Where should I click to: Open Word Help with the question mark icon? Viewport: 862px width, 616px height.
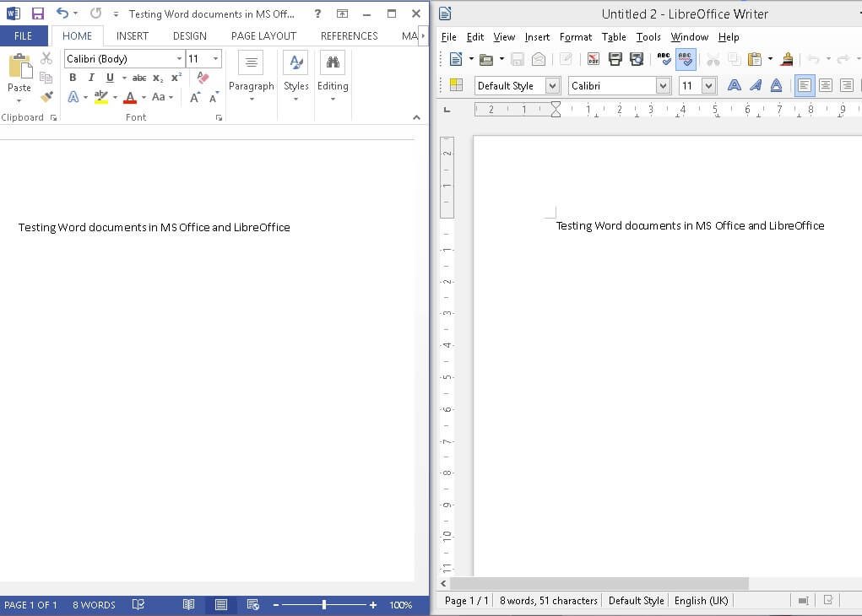[x=317, y=14]
